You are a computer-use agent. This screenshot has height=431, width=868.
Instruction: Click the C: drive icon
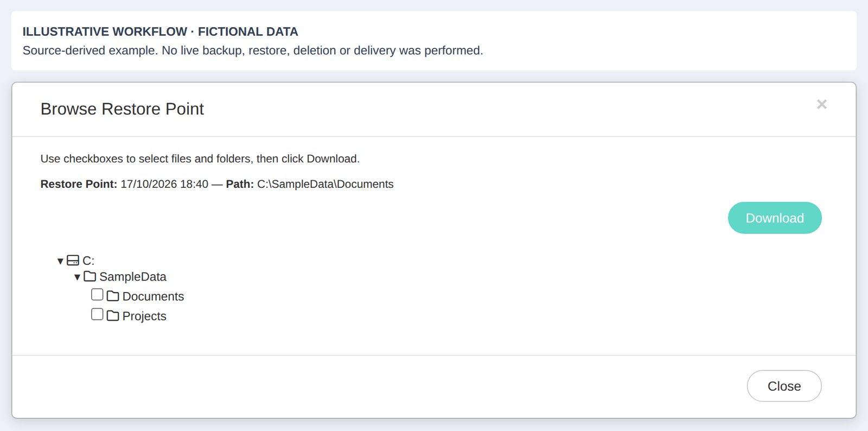pyautogui.click(x=73, y=261)
